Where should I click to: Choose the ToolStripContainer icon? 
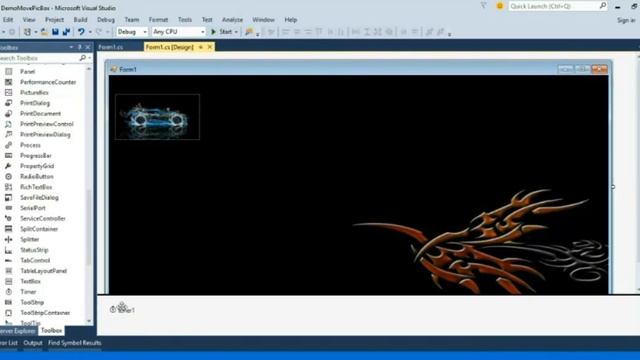[x=9, y=313]
